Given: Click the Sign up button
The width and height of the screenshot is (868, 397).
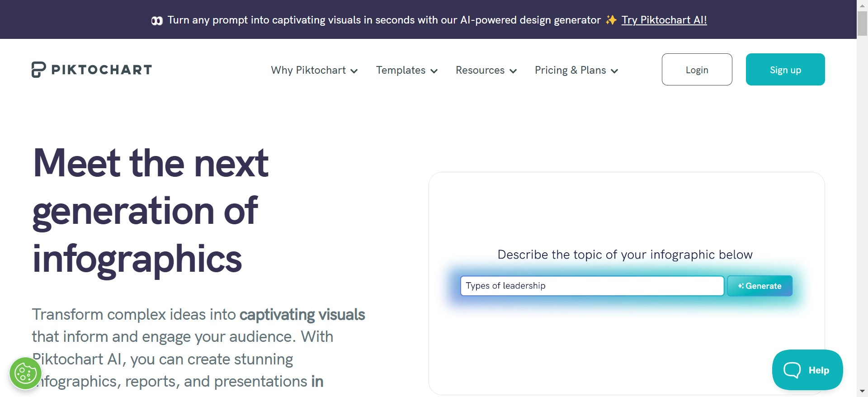Looking at the screenshot, I should click(x=785, y=70).
